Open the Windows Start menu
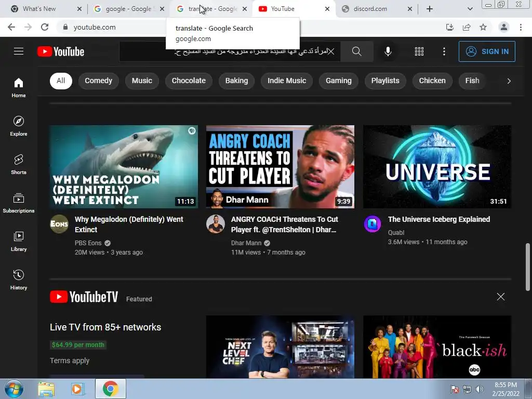The height and width of the screenshot is (399, 532). (14, 389)
